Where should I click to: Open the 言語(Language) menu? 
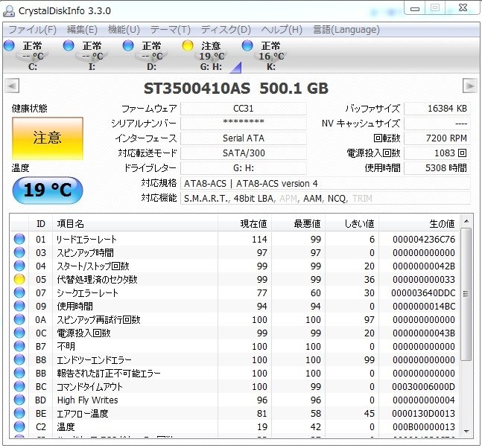[x=346, y=30]
